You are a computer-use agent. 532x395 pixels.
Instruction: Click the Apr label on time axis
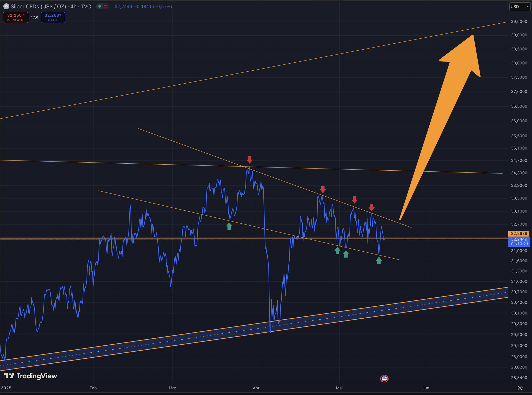point(256,388)
